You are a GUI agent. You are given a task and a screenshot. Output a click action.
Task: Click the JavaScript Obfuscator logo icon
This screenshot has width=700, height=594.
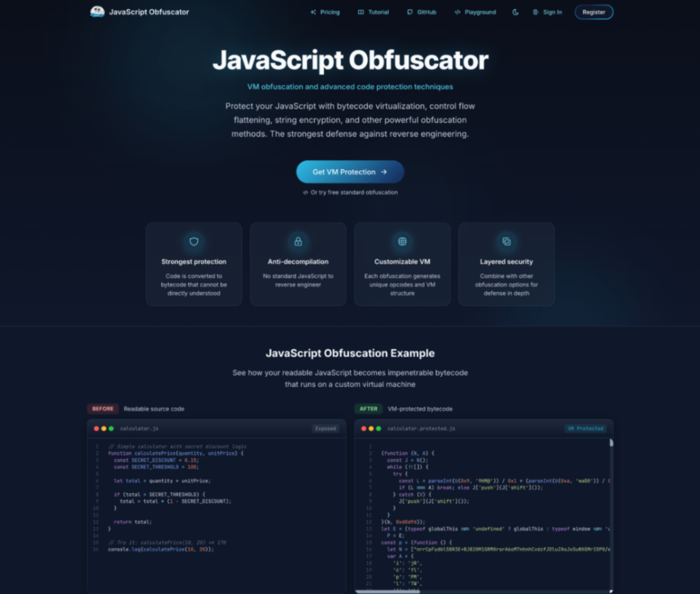(98, 12)
